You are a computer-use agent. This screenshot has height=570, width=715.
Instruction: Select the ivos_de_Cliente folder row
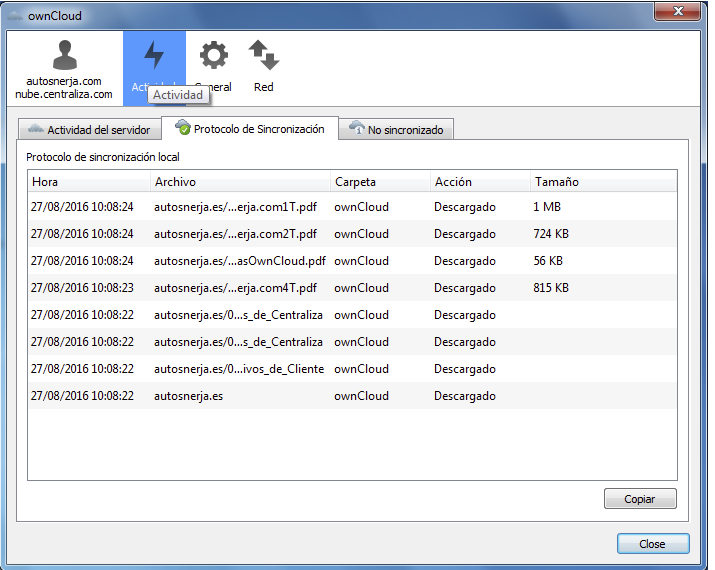point(240,369)
